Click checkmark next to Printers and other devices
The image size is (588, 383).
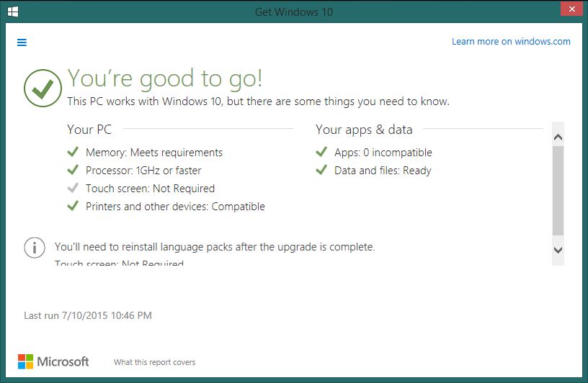73,206
